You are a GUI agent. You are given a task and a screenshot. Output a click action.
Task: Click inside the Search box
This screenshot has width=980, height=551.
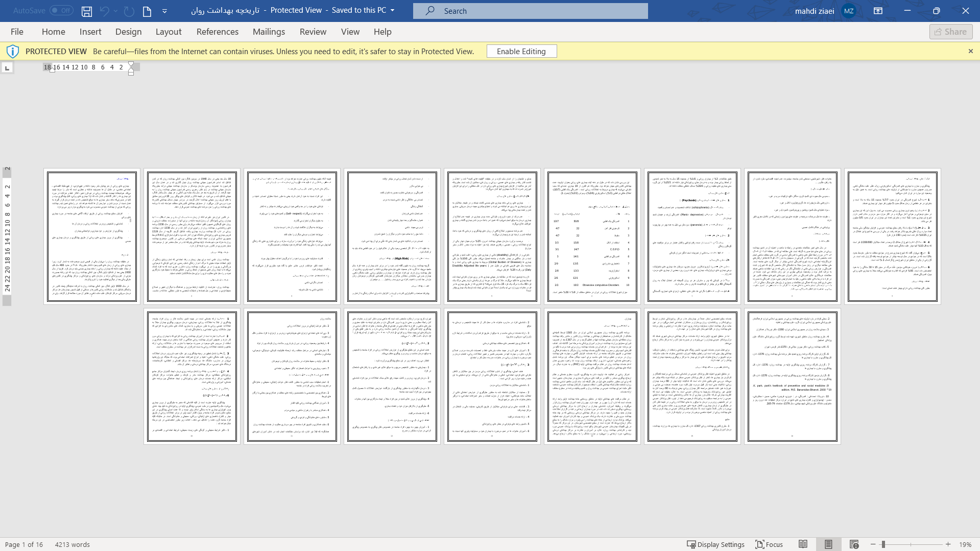point(530,11)
